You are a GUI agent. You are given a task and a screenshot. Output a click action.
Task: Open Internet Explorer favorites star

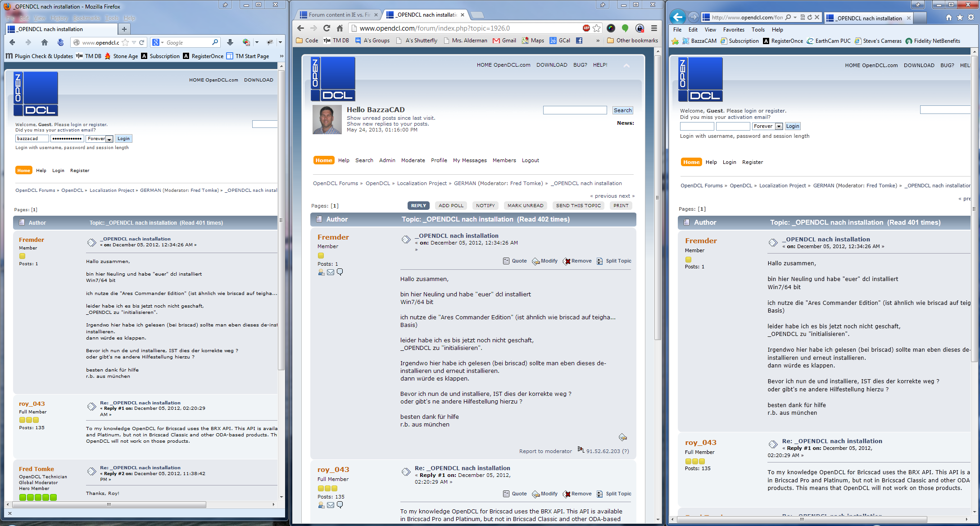click(x=960, y=18)
